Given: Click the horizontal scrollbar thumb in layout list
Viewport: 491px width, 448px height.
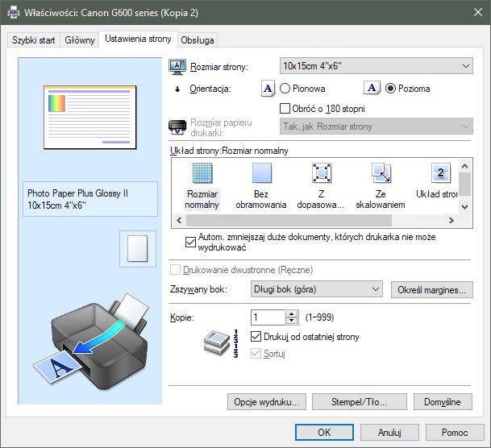Looking at the screenshot, I should point(289,220).
